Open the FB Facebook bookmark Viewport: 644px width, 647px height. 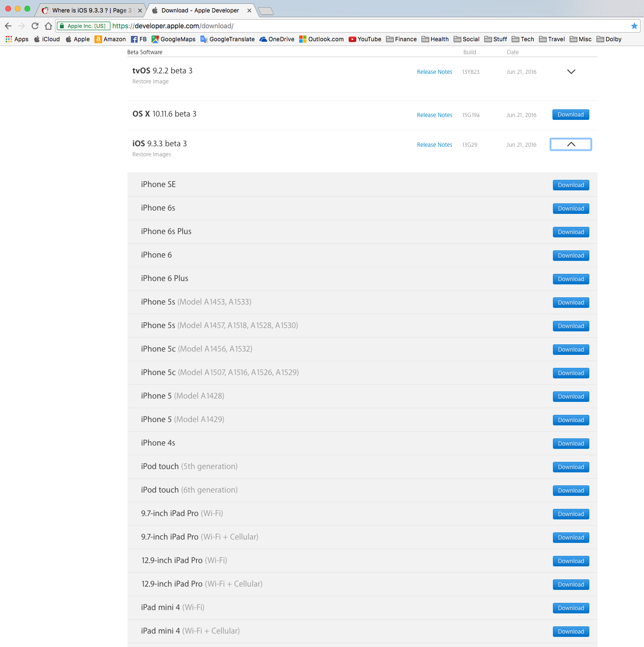pyautogui.click(x=139, y=39)
